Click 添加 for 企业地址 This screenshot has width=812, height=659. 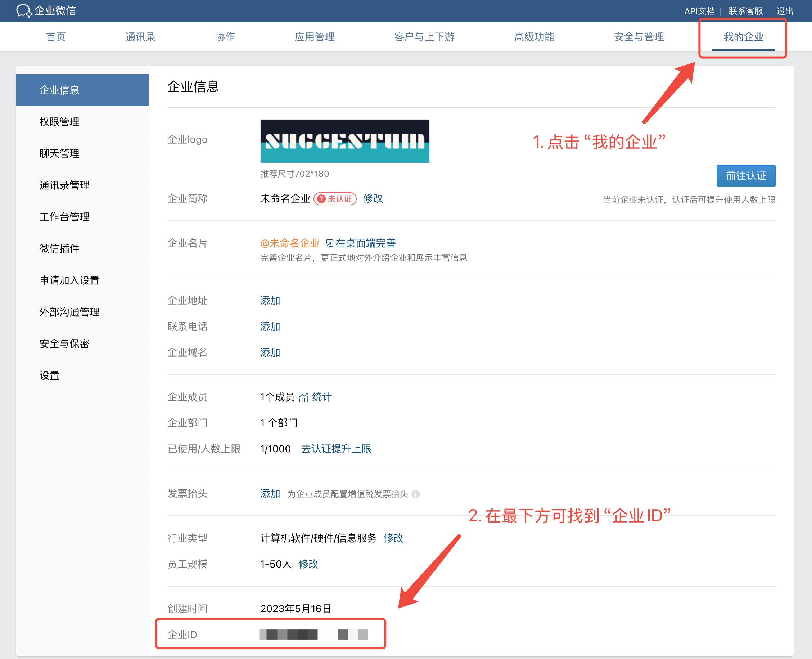click(x=270, y=301)
